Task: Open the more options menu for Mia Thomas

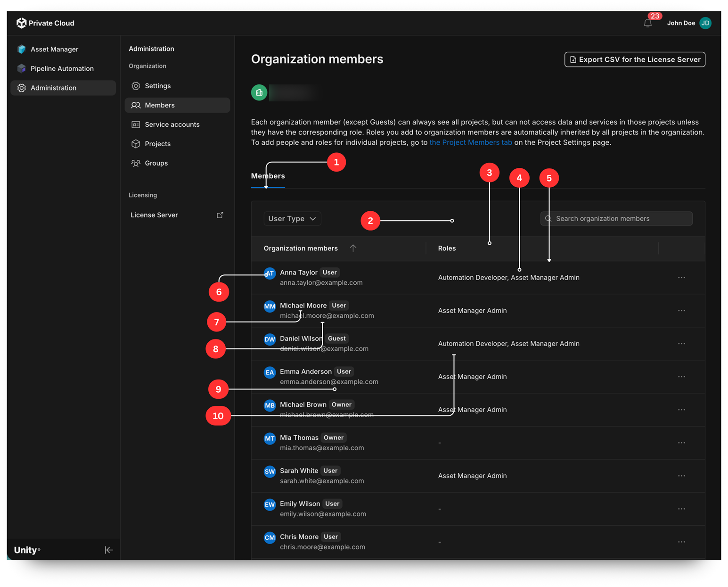Action: (x=681, y=443)
